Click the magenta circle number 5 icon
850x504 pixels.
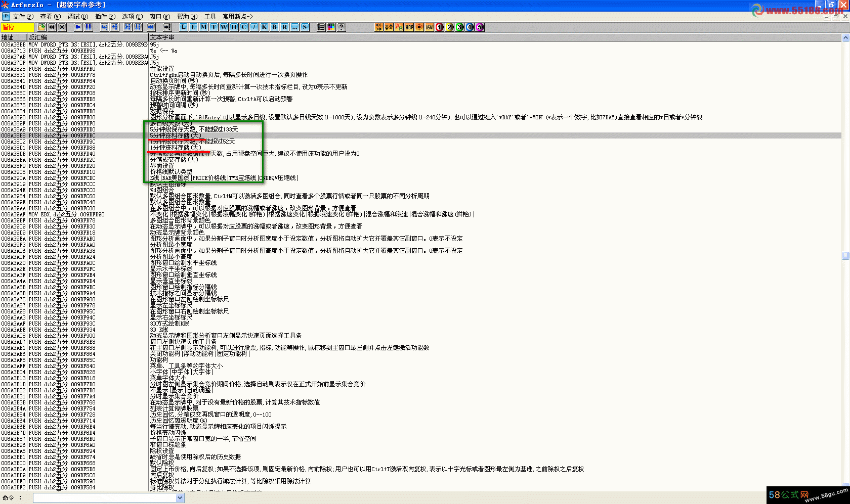[480, 27]
